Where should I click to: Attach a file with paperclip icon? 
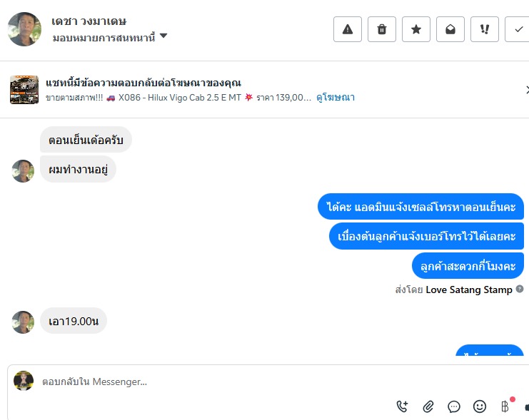pos(428,406)
